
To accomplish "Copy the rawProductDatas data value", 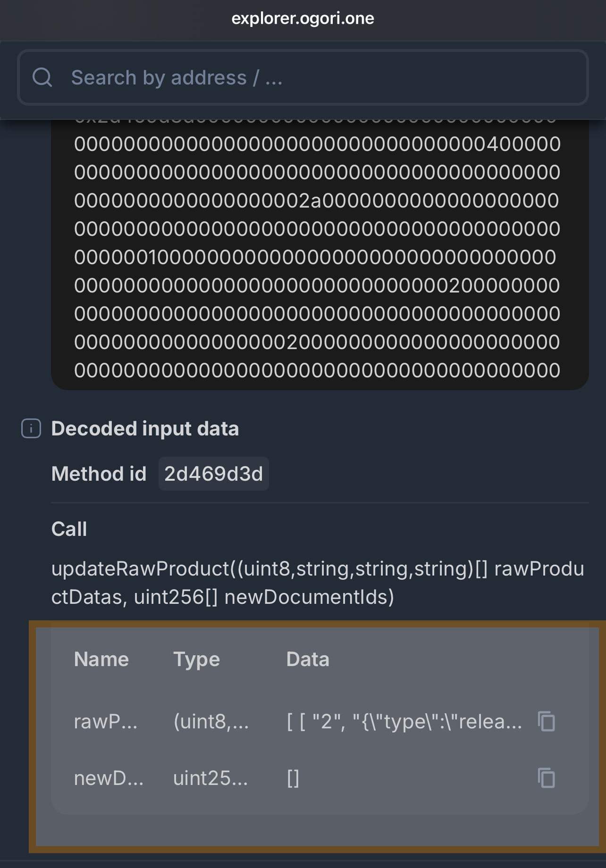I will 547,721.
